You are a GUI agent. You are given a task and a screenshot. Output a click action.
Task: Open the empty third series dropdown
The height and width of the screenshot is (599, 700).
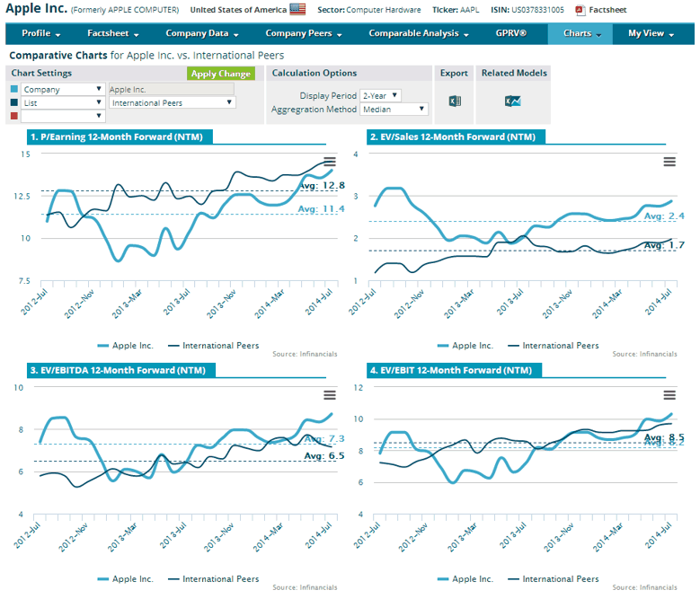click(x=63, y=116)
